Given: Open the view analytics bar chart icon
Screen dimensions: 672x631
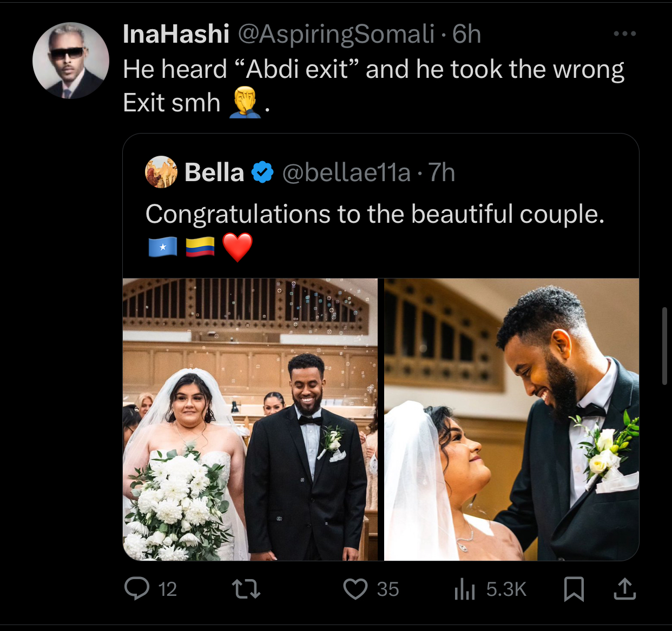Looking at the screenshot, I should tap(465, 589).
